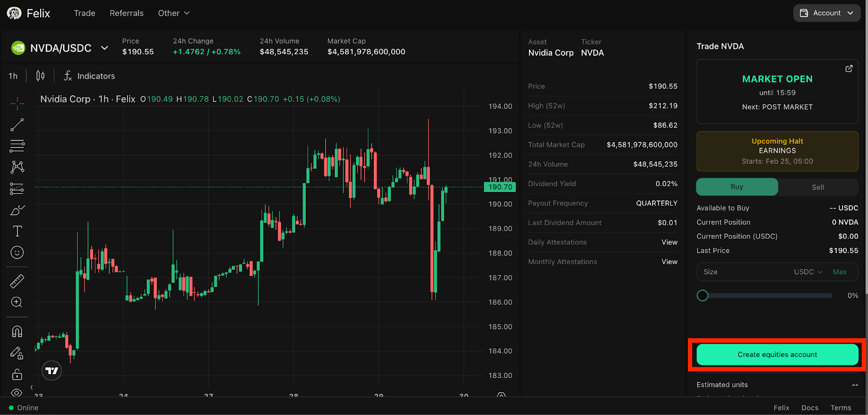Viewport: 868px width, 415px height.
Task: Open market hours popup icon
Action: click(848, 68)
